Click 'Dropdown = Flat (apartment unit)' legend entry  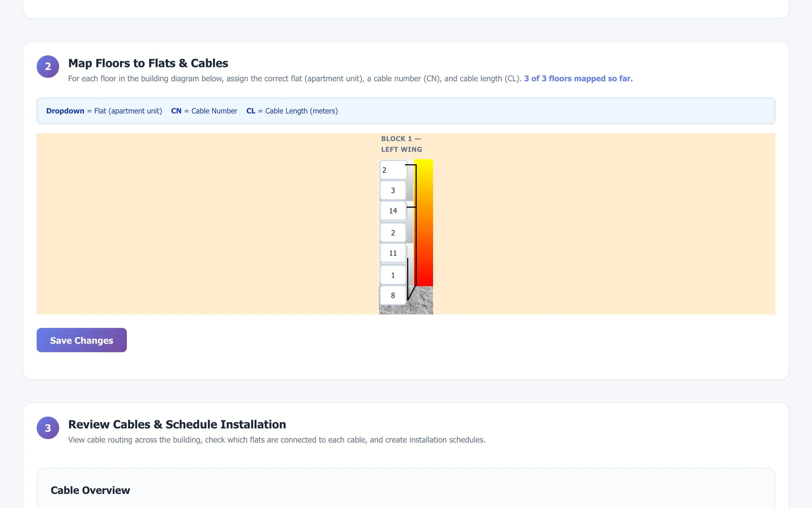(104, 111)
